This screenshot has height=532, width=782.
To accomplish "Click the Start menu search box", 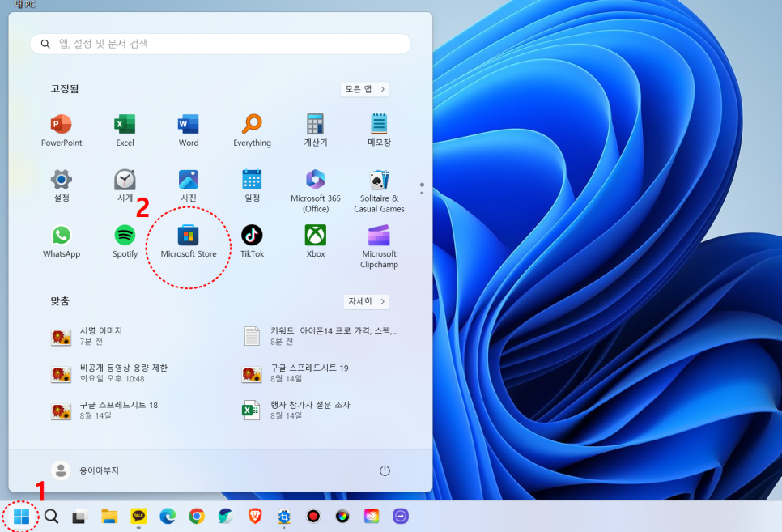I will pos(220,44).
